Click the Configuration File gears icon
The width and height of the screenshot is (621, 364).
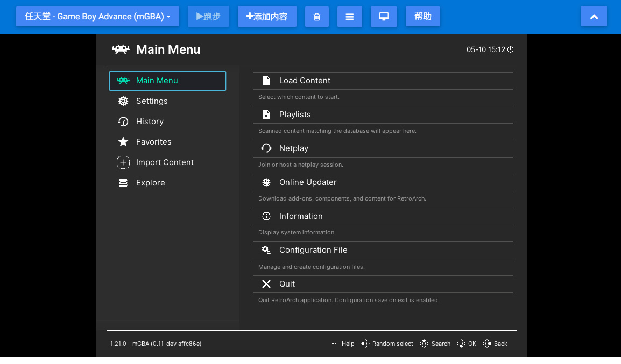[x=266, y=250]
